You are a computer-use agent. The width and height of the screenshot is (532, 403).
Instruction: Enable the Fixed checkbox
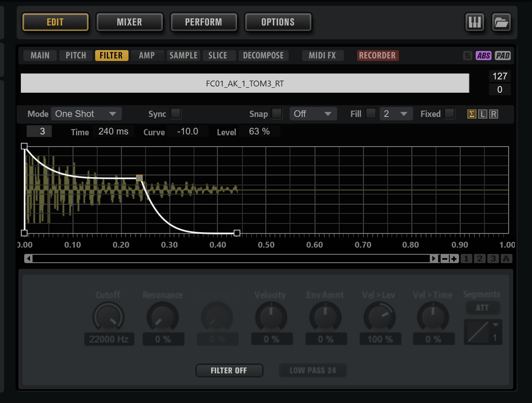pos(449,114)
